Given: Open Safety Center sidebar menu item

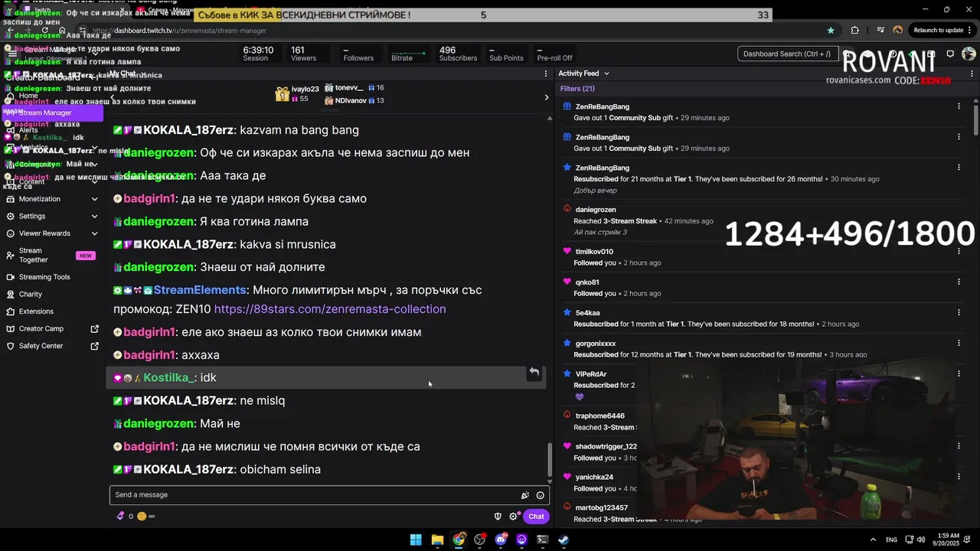Looking at the screenshot, I should click(52, 346).
